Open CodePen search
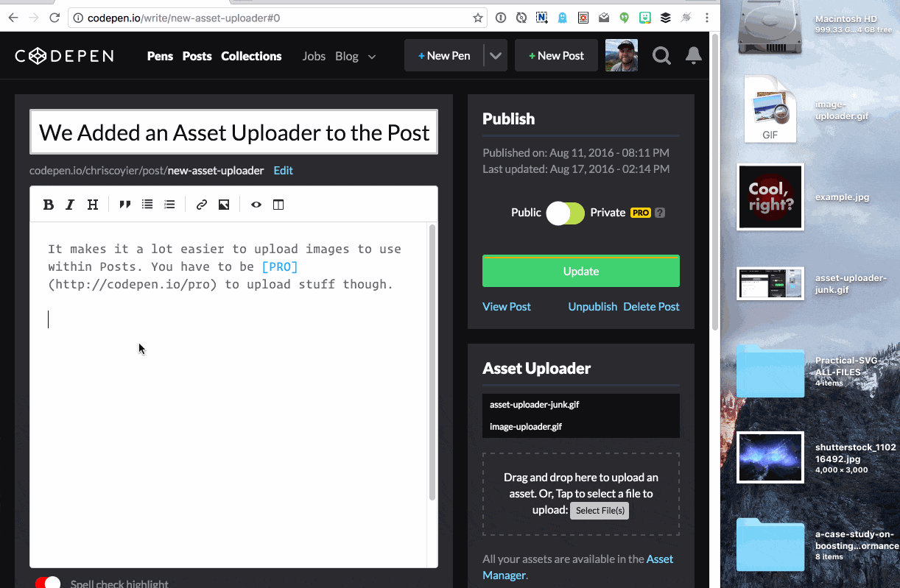Screen dimensions: 900x588 661,55
